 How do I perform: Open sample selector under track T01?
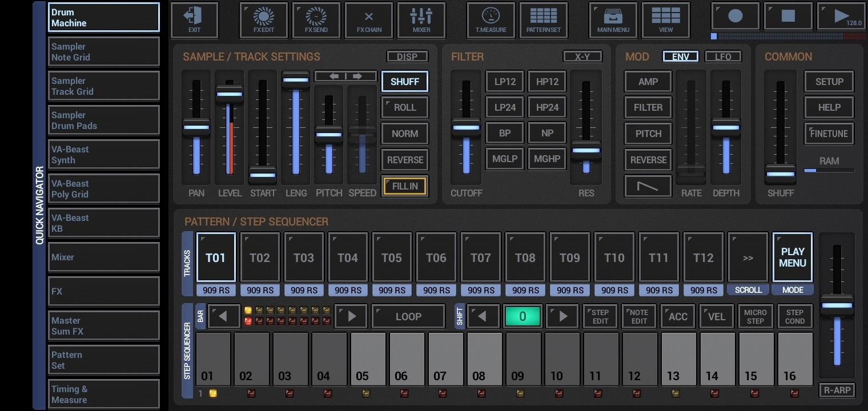(216, 290)
